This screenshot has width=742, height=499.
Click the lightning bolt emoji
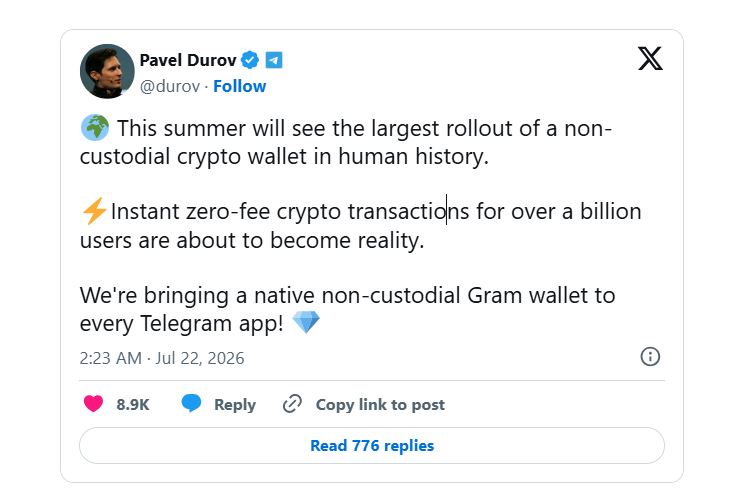(94, 211)
